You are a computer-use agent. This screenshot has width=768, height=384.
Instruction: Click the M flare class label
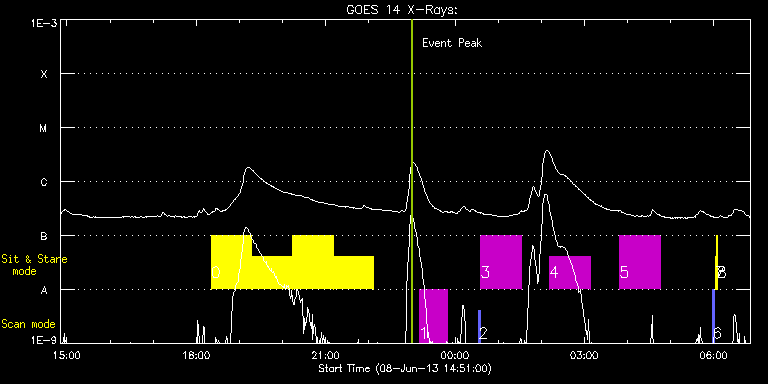(x=44, y=128)
